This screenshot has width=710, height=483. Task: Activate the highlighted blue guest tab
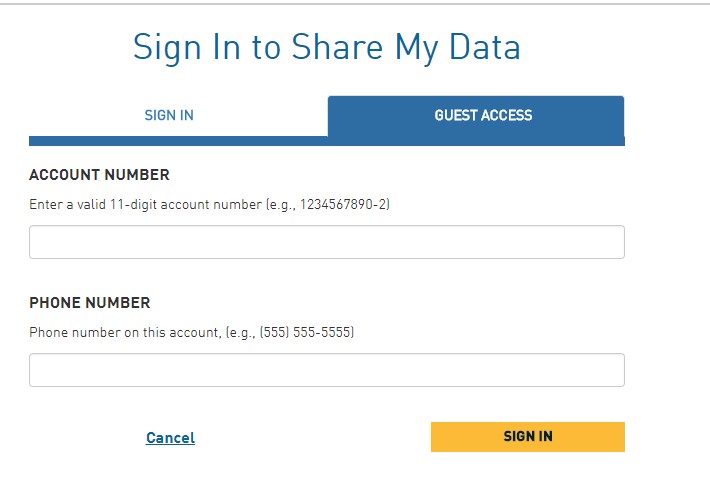point(483,115)
